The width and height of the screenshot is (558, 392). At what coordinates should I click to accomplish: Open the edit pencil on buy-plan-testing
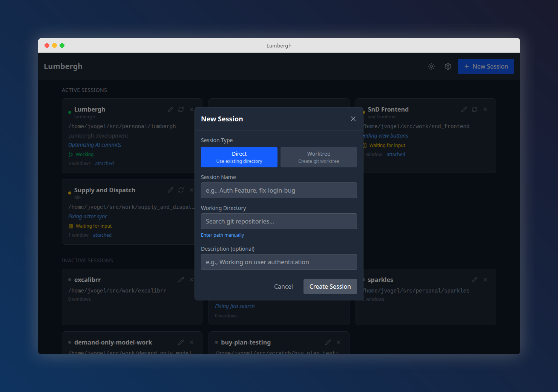coord(328,342)
